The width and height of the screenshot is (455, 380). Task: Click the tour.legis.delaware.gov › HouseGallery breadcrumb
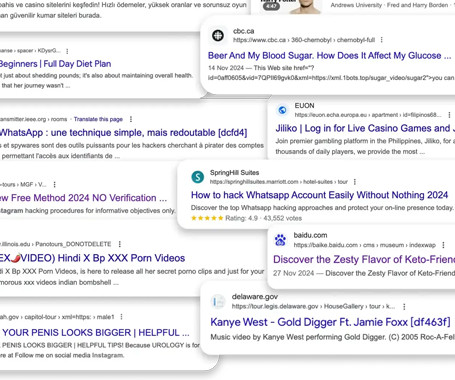point(313,306)
